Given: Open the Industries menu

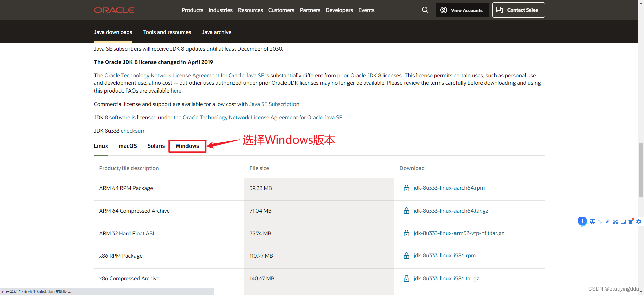Looking at the screenshot, I should click(x=221, y=10).
